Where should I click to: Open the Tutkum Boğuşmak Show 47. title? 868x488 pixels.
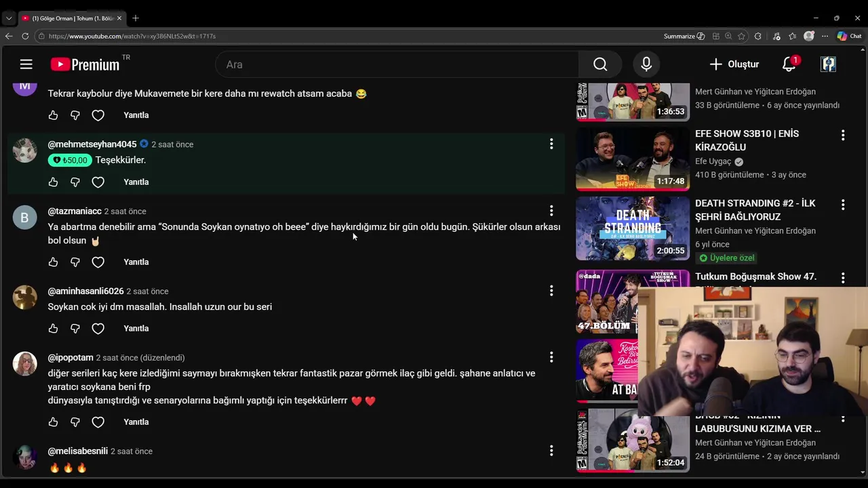click(755, 277)
